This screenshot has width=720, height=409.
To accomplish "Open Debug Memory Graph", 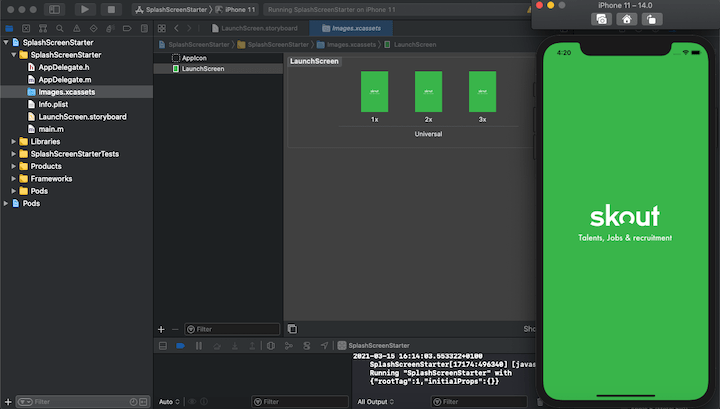I will click(x=289, y=346).
